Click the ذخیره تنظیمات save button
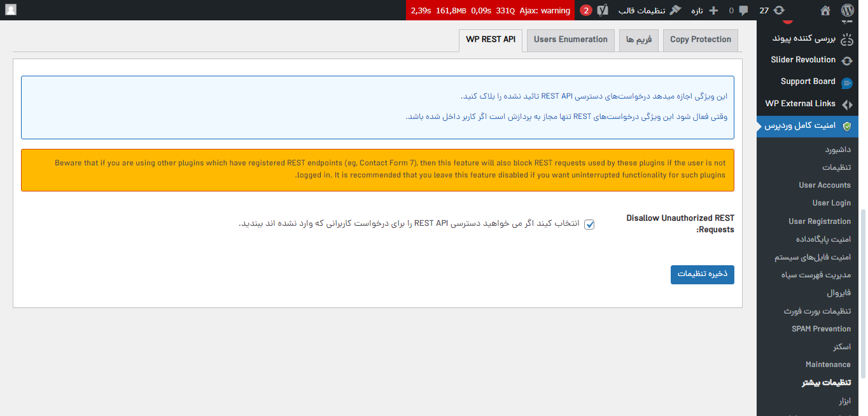868x416 pixels. click(703, 275)
